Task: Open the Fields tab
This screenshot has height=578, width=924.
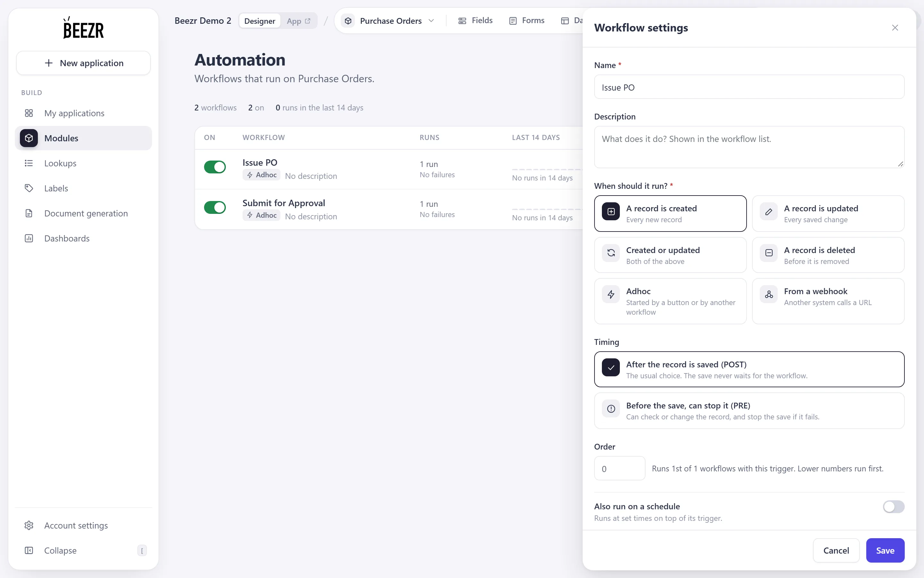Action: (475, 21)
